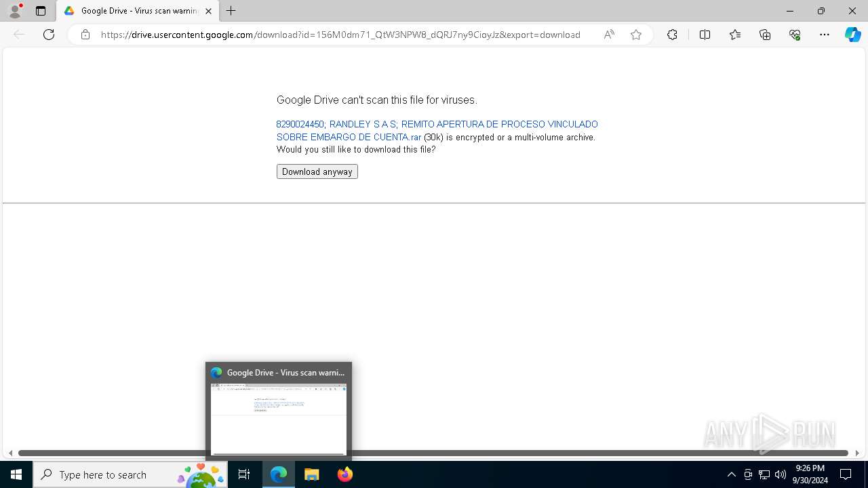Open a new browser tab
This screenshot has height=488, width=868.
[231, 11]
